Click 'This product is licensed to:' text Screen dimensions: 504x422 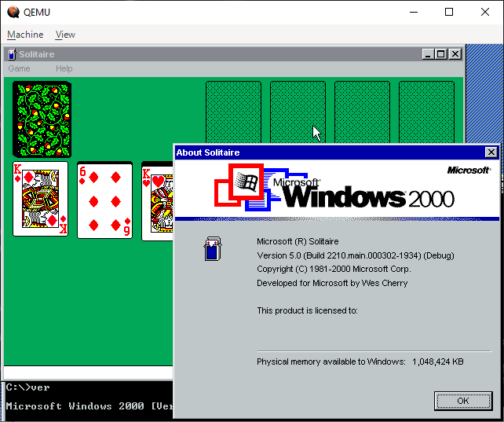coord(307,310)
